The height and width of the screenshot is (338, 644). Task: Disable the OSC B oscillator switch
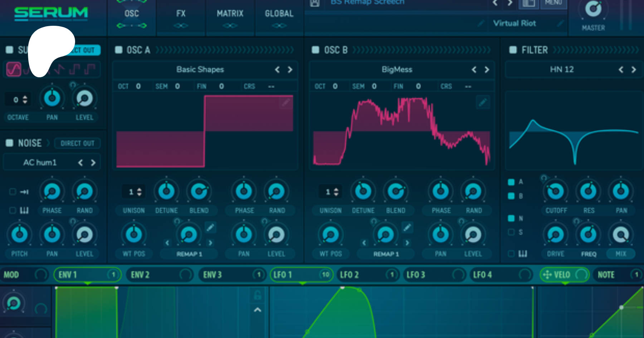tap(315, 50)
